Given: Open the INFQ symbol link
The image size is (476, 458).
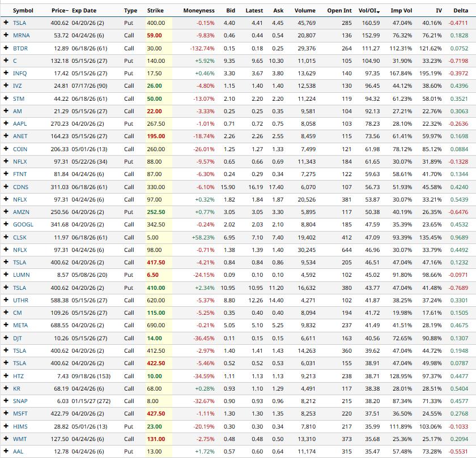Looking at the screenshot, I should pos(20,74).
